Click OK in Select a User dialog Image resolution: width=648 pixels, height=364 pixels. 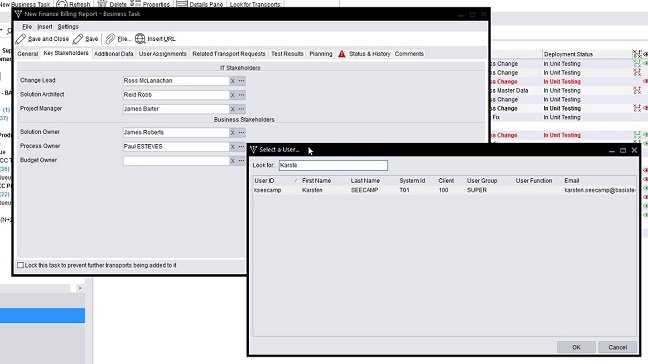[576, 347]
